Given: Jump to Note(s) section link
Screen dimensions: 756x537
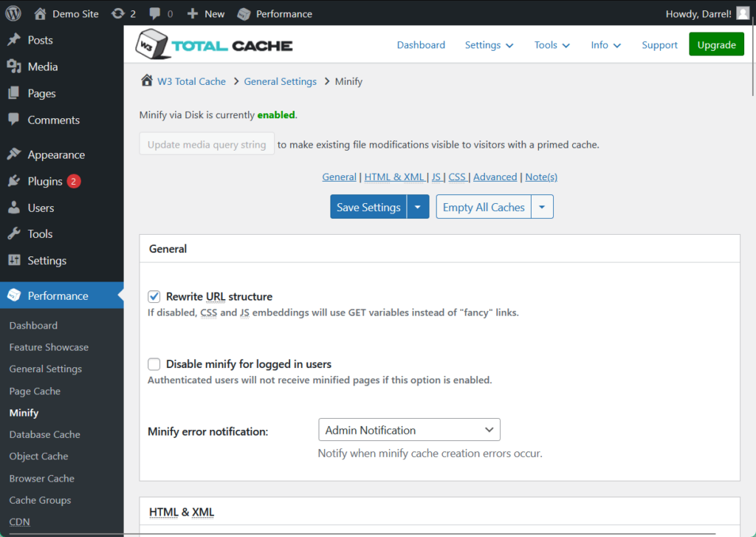Looking at the screenshot, I should coord(541,177).
